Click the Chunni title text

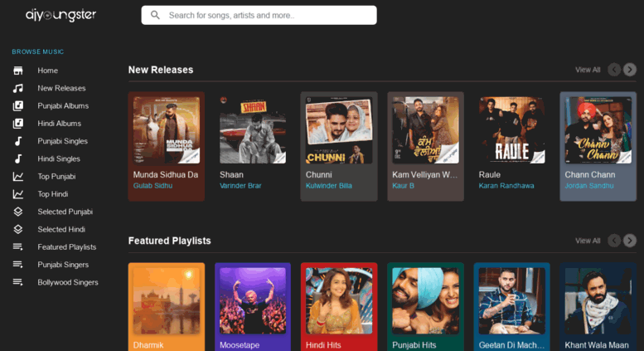319,175
